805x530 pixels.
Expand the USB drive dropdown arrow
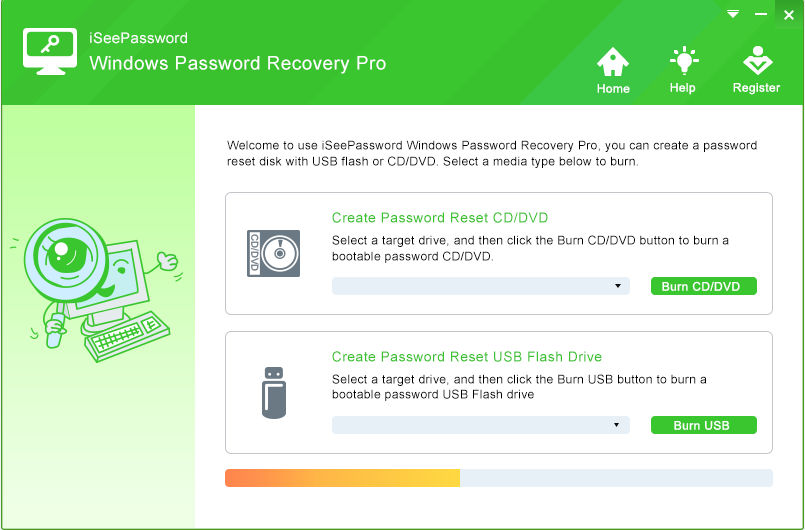(x=617, y=425)
